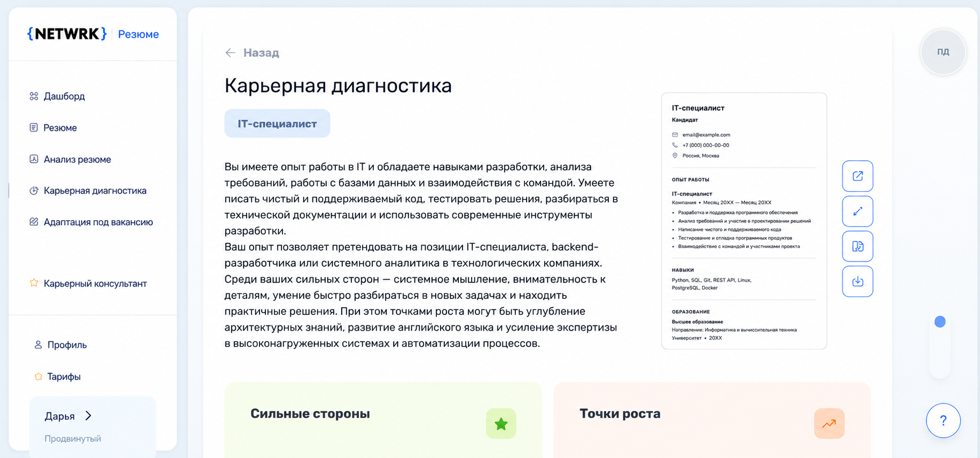The width and height of the screenshot is (980, 458).
Task: Click the Тарифы star icon
Action: pyautogui.click(x=38, y=377)
